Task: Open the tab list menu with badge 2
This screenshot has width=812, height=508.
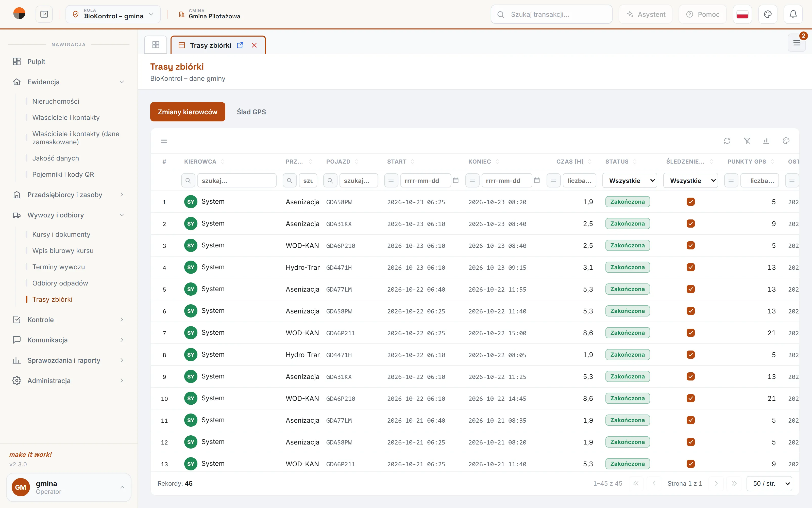Action: [x=797, y=43]
